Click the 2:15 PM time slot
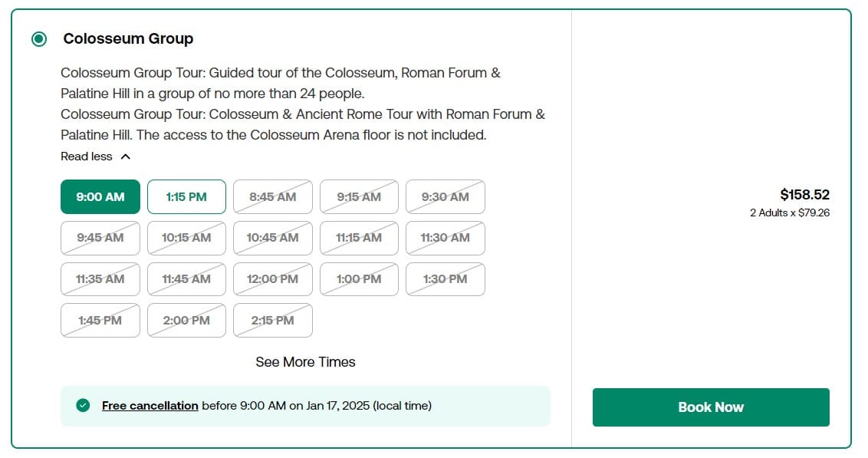The width and height of the screenshot is (868, 458). (x=273, y=320)
